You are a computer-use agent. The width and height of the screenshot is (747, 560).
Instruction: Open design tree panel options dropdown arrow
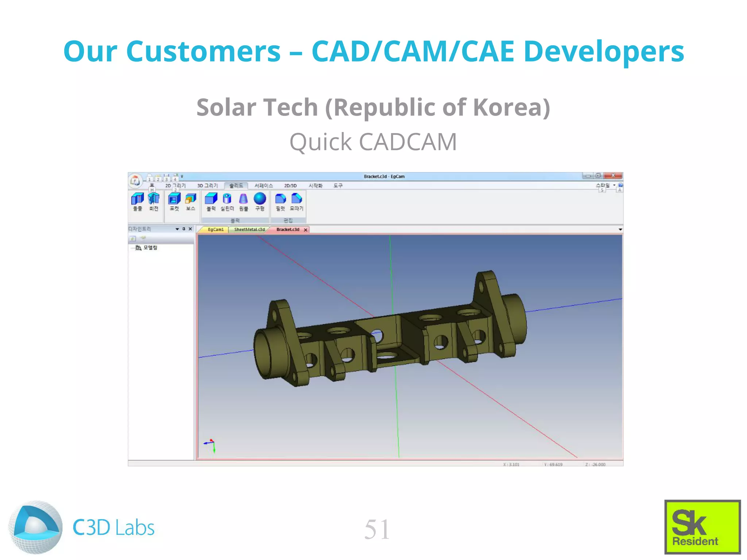[177, 229]
